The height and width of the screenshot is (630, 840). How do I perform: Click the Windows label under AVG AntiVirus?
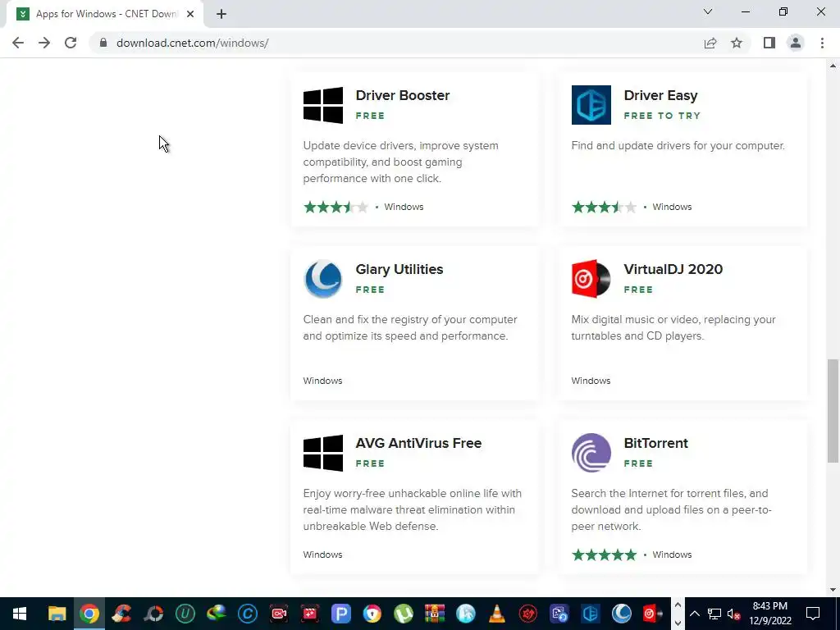click(322, 555)
